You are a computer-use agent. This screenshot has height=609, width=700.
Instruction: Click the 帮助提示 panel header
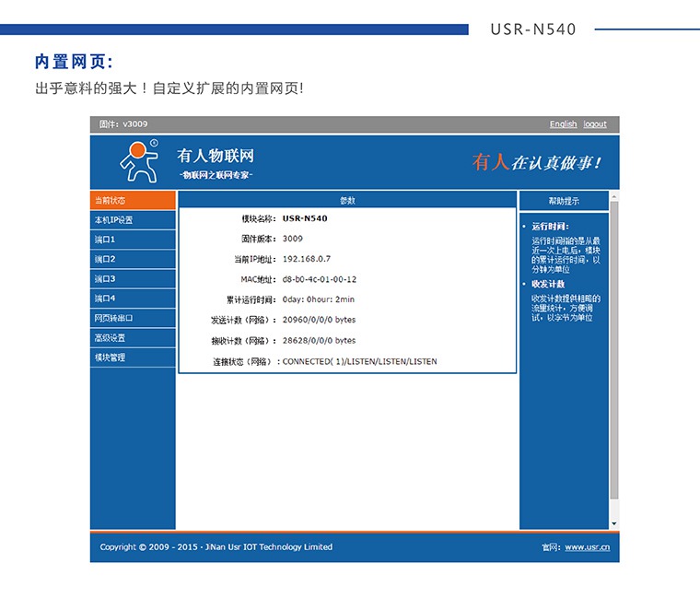click(x=564, y=201)
